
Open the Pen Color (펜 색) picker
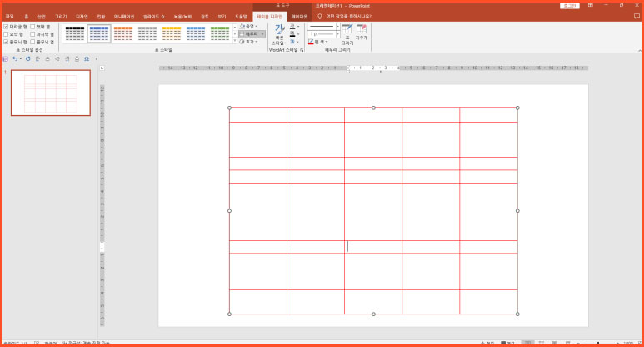318,42
